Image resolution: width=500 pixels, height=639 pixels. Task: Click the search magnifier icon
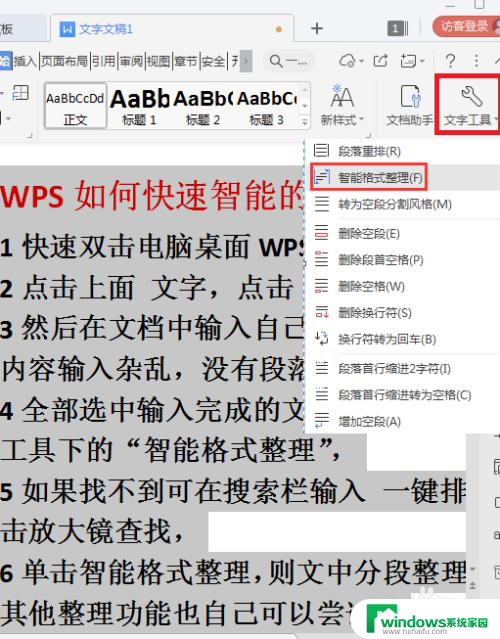276,61
